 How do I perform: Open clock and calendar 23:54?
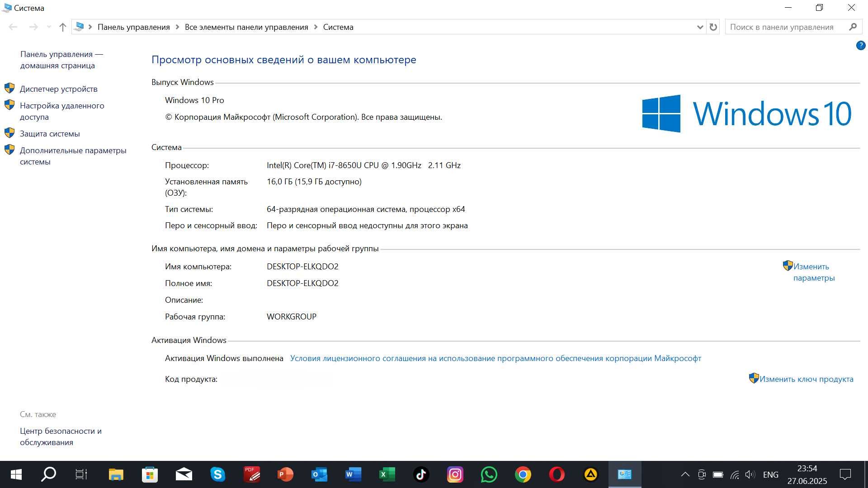[x=807, y=474]
